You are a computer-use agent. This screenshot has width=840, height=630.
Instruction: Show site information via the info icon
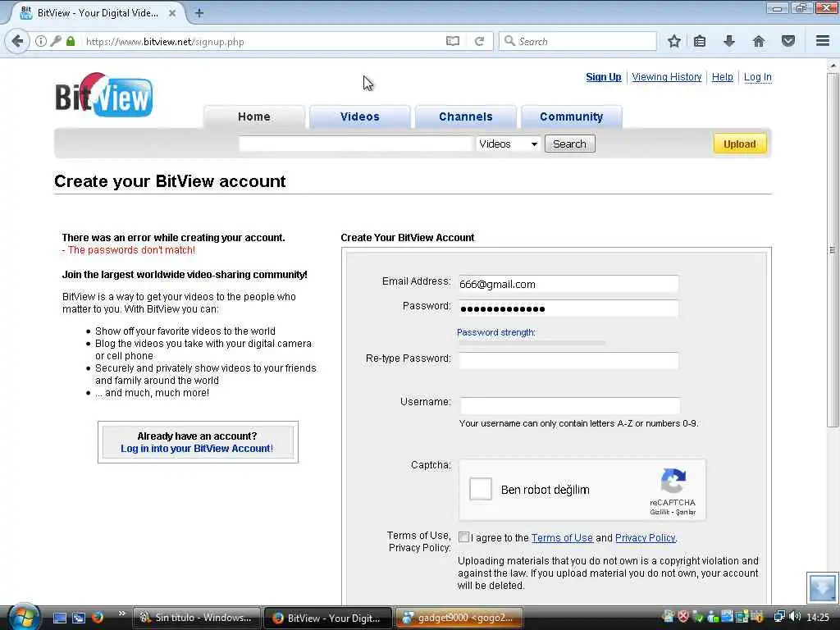pyautogui.click(x=41, y=41)
